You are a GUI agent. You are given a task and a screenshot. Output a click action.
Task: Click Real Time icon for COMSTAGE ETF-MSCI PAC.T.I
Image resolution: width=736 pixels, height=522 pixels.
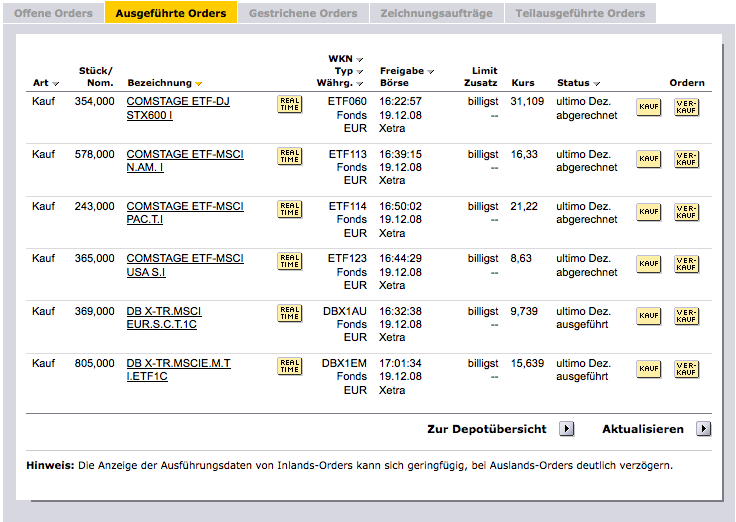click(x=290, y=209)
